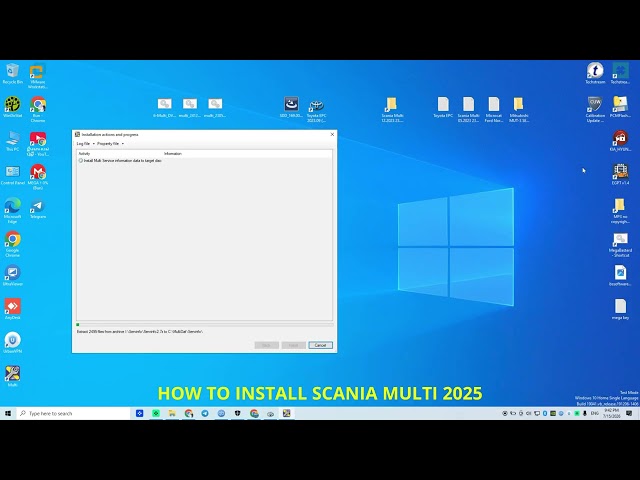Open the UrbanVPN desktop icon
Screen dimensions: 640x480
click(13, 343)
